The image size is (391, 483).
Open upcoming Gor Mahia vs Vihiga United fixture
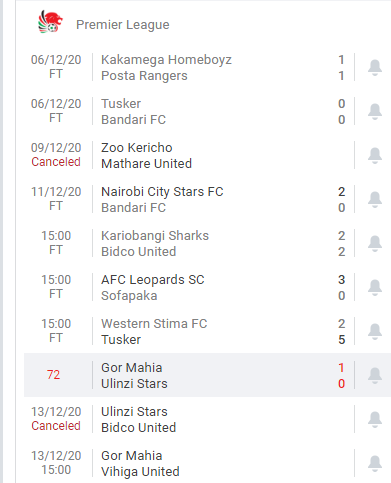pos(189,463)
